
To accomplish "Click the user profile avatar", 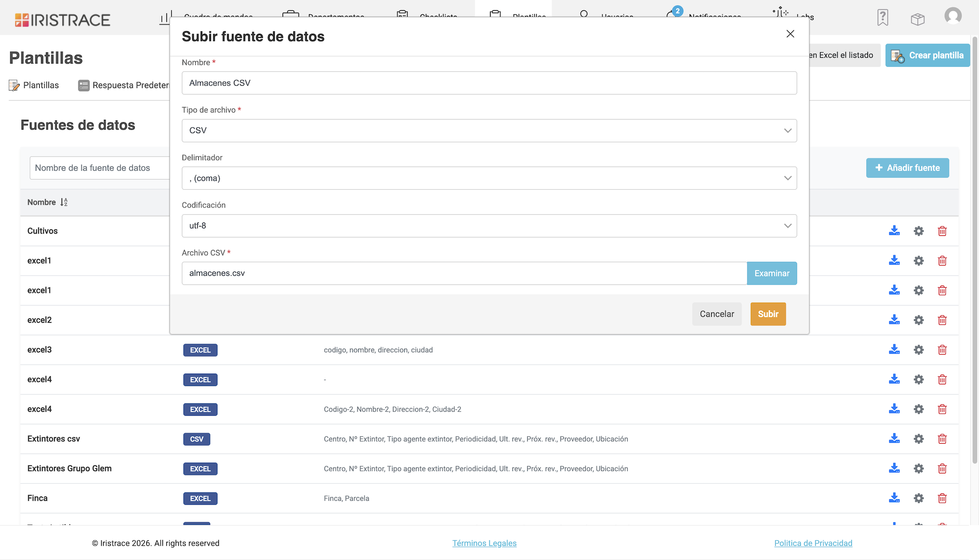I will [x=953, y=16].
